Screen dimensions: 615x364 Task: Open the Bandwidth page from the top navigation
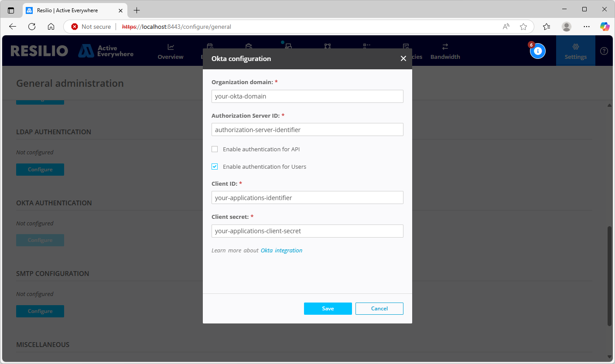pos(445,51)
